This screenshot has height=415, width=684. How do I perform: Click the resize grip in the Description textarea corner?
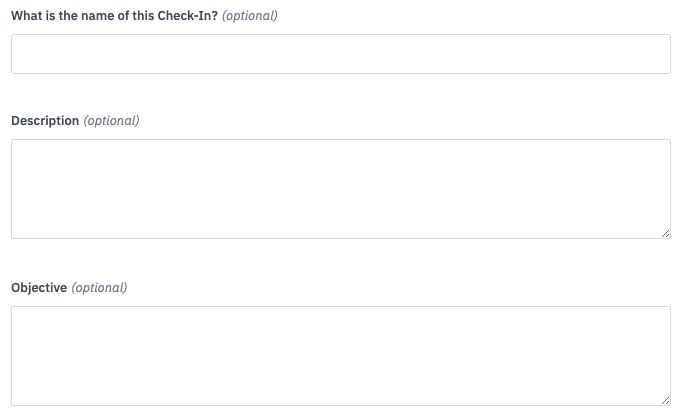665,233
